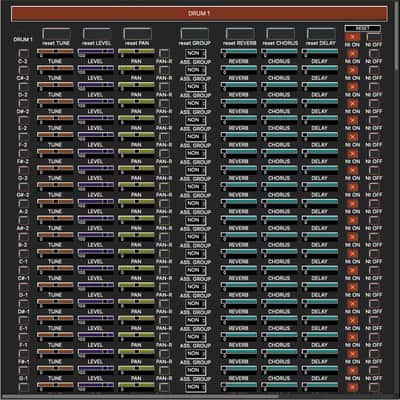
Task: Click the orange Nt ON X for D-2
Action: click(352, 87)
